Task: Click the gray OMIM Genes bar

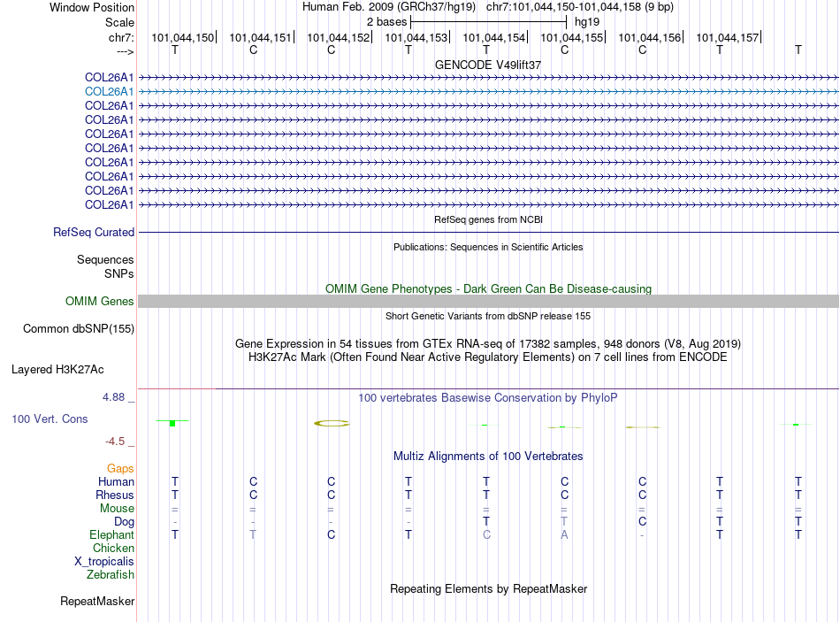Action: tap(488, 302)
